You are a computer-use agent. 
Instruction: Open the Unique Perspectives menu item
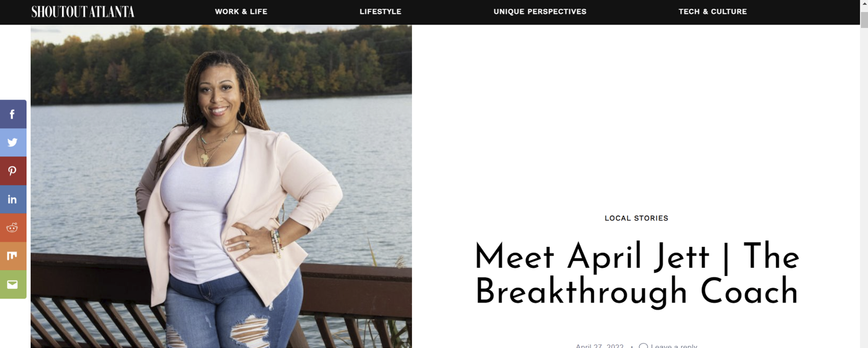point(540,12)
